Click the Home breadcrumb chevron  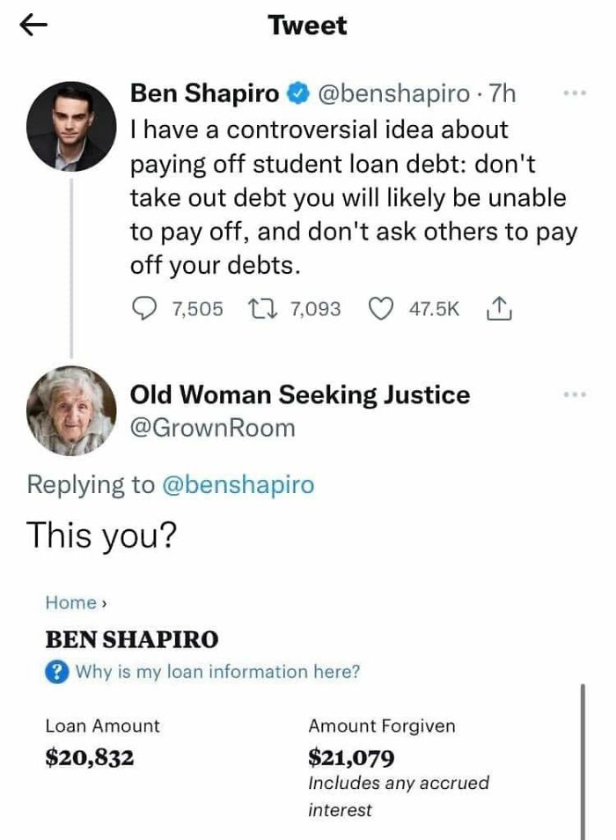pyautogui.click(x=104, y=603)
